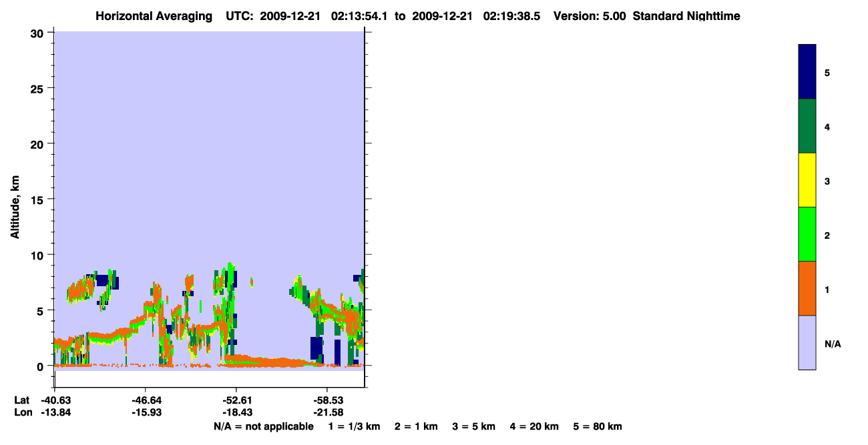Click the '4 = 20 km' caption
The height and width of the screenshot is (445, 868).
[x=534, y=426]
